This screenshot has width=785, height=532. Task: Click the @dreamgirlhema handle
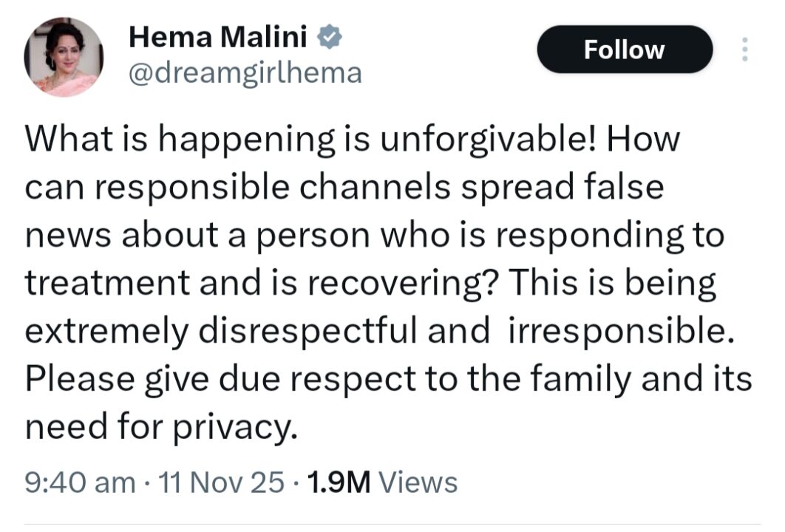(x=245, y=72)
